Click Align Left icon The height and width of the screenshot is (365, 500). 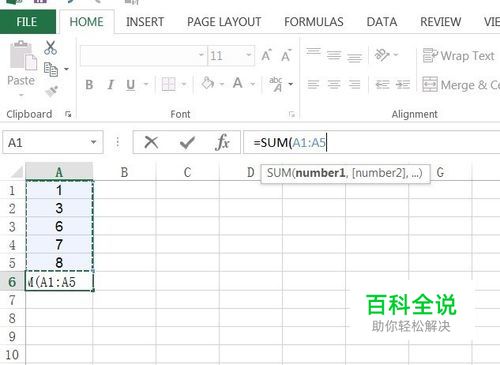point(313,85)
